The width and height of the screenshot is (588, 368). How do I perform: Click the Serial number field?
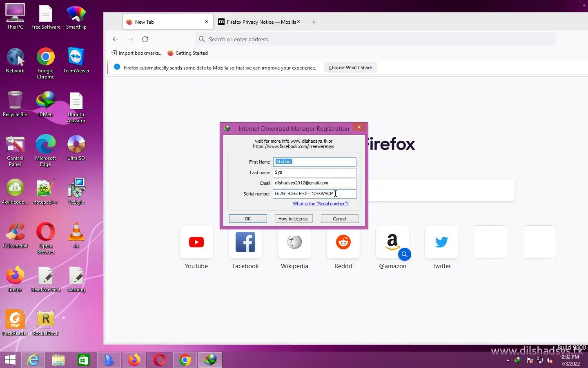(x=314, y=194)
